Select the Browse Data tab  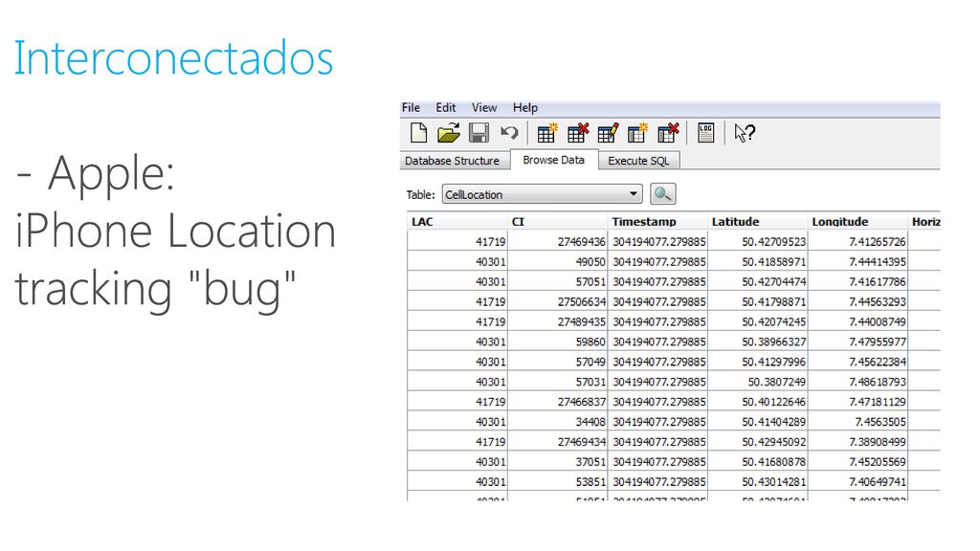pyautogui.click(x=554, y=160)
